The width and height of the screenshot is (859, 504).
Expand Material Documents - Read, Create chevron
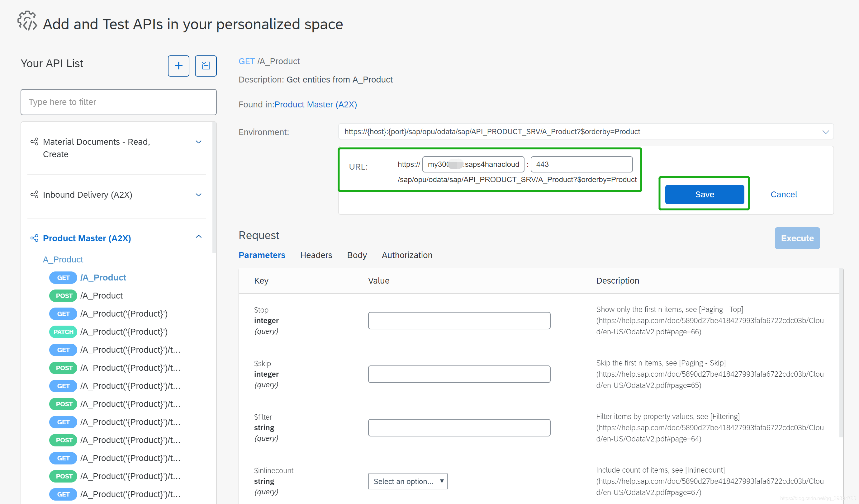point(198,142)
